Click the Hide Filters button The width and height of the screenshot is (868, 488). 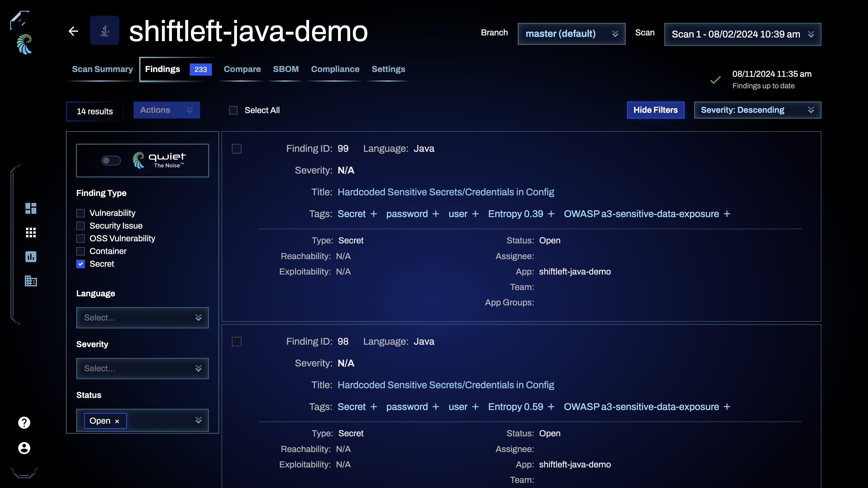655,110
